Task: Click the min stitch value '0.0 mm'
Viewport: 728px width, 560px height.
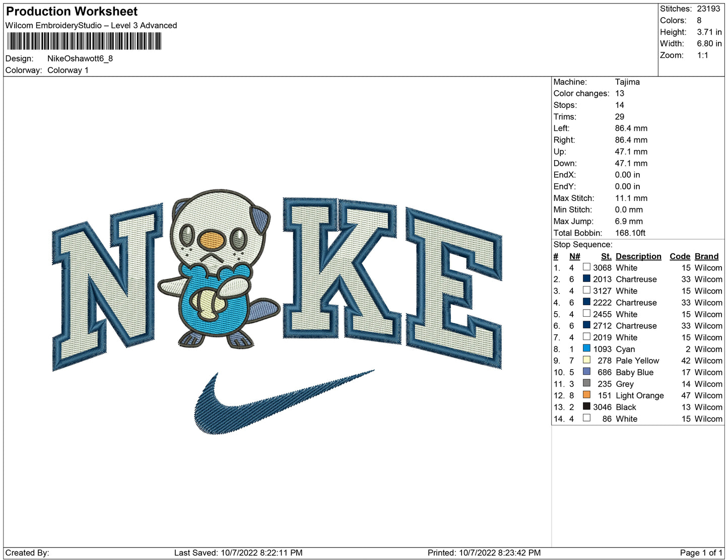Action: click(629, 209)
